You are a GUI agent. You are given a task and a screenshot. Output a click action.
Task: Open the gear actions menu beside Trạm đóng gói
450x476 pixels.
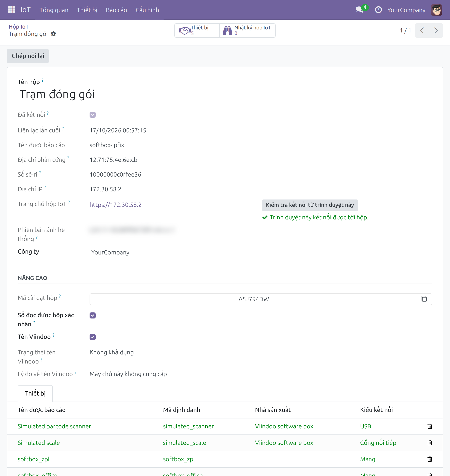click(x=53, y=34)
